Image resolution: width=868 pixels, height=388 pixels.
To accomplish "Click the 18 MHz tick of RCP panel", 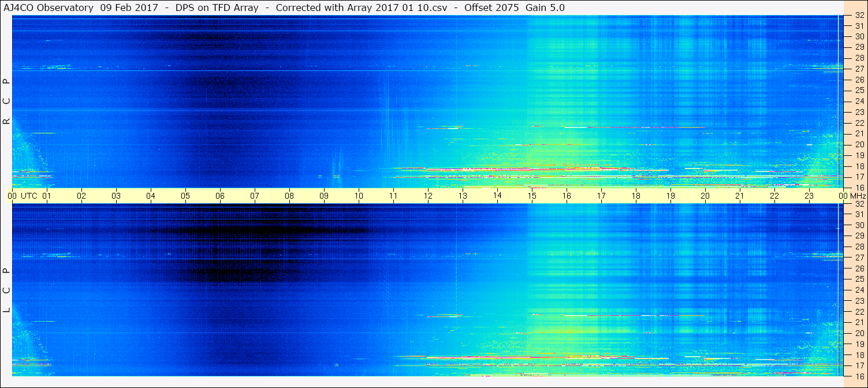I will [x=859, y=166].
